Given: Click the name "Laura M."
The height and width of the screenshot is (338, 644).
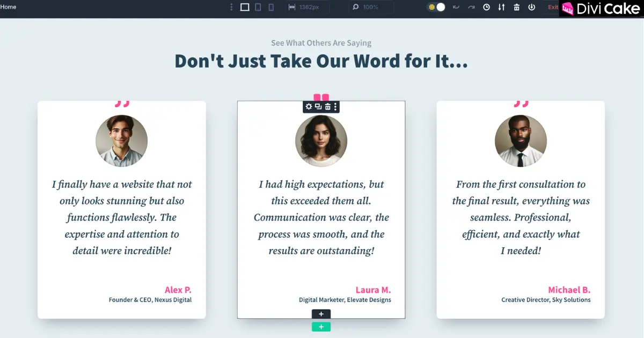Looking at the screenshot, I should click(x=373, y=290).
